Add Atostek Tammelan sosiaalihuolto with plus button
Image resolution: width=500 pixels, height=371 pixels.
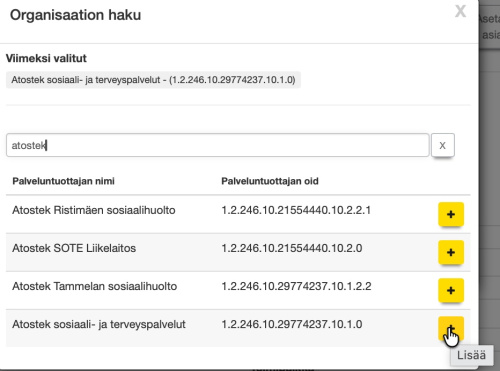pos(451,290)
